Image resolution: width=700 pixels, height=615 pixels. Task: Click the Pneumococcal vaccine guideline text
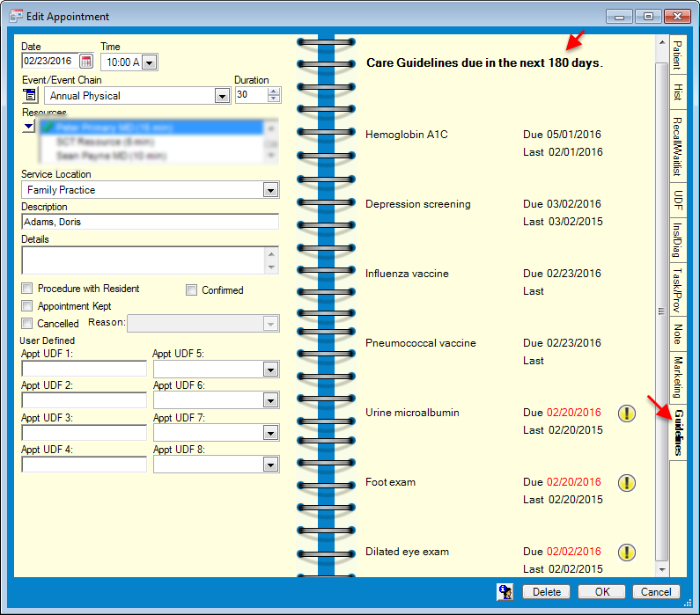(x=421, y=343)
